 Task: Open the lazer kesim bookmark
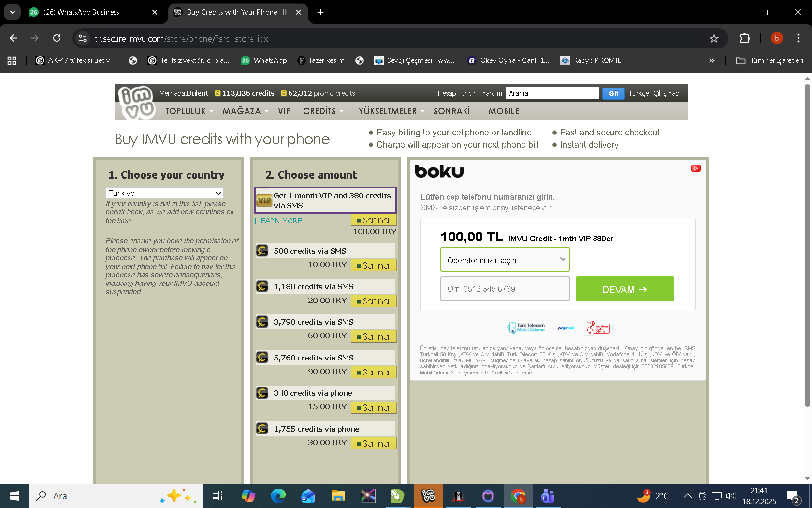tap(321, 60)
